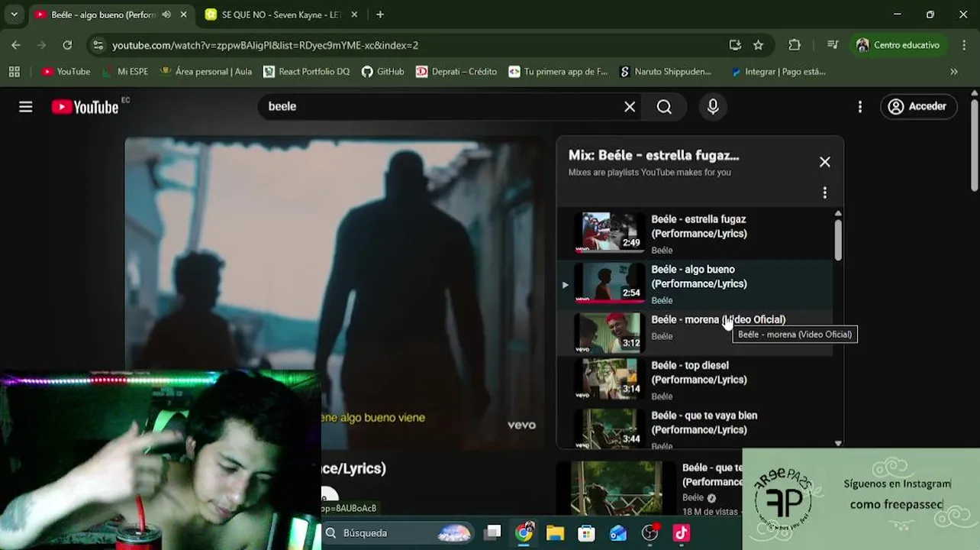Image resolution: width=980 pixels, height=550 pixels.
Task: Open Task View on the taskbar
Action: (493, 532)
